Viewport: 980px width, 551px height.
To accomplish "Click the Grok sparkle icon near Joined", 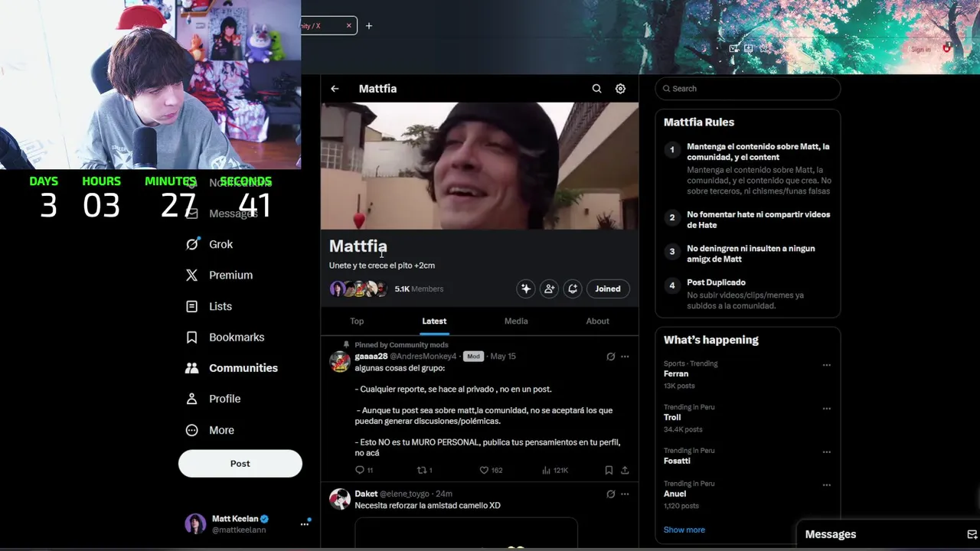I will (x=526, y=289).
